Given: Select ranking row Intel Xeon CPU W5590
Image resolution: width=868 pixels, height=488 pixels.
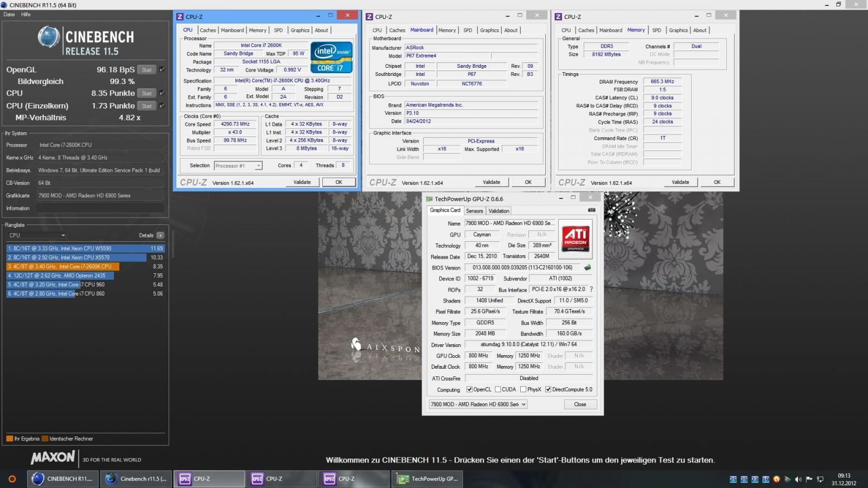Looking at the screenshot, I should 85,248.
